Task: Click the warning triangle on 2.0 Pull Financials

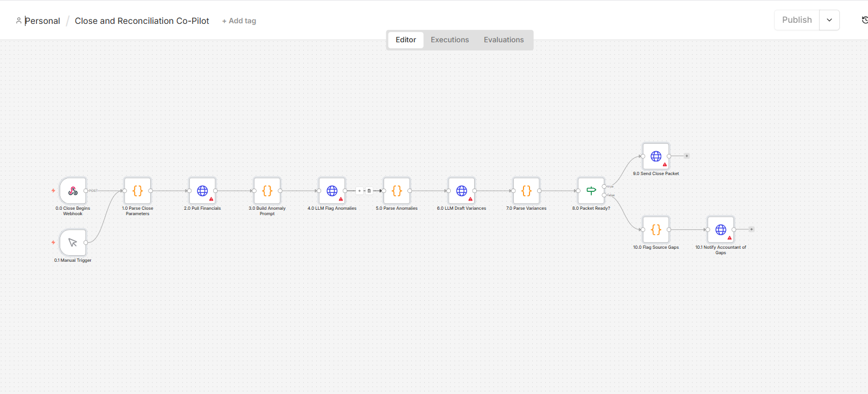Action: [211, 199]
